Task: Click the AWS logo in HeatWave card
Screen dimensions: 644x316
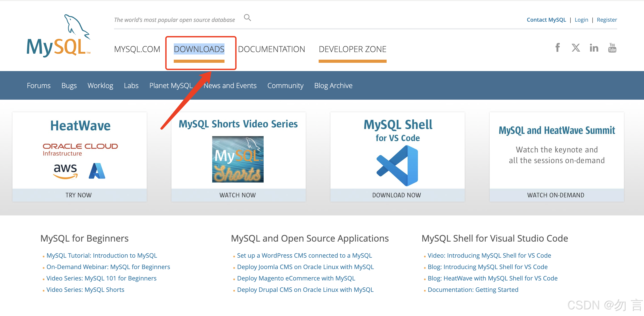Action: tap(65, 171)
